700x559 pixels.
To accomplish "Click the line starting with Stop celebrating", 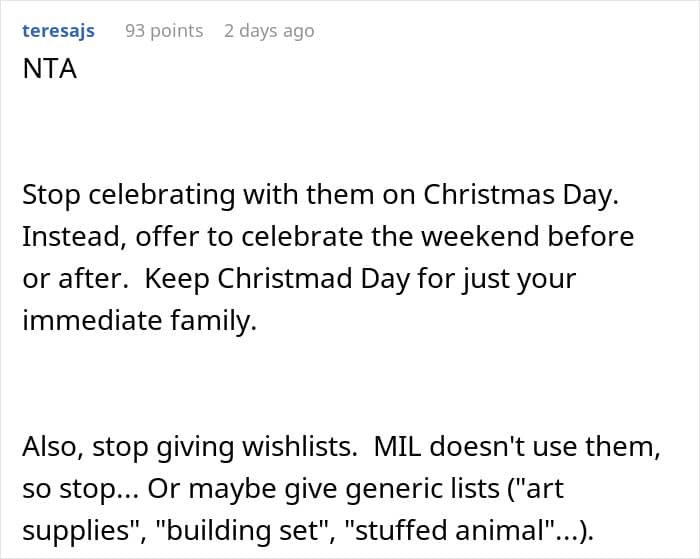I will pos(320,195).
